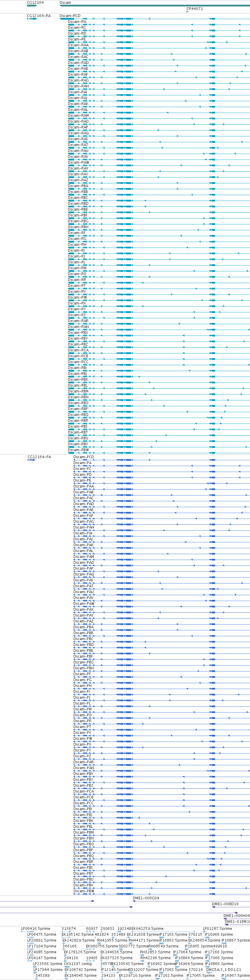Click transcript Dscam-RBX
The height and width of the screenshot is (980, 250).
(x=78, y=333)
